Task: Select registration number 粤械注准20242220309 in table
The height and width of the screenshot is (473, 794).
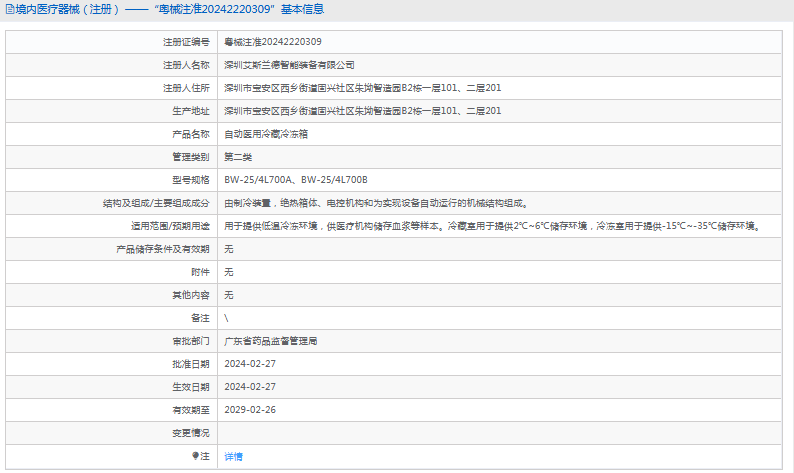Action: tap(273, 42)
